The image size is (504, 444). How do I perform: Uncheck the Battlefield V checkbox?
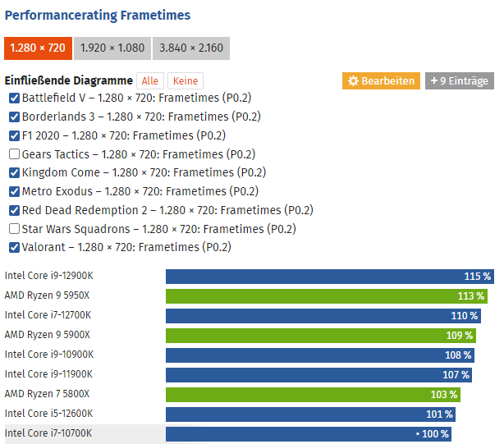click(x=14, y=98)
